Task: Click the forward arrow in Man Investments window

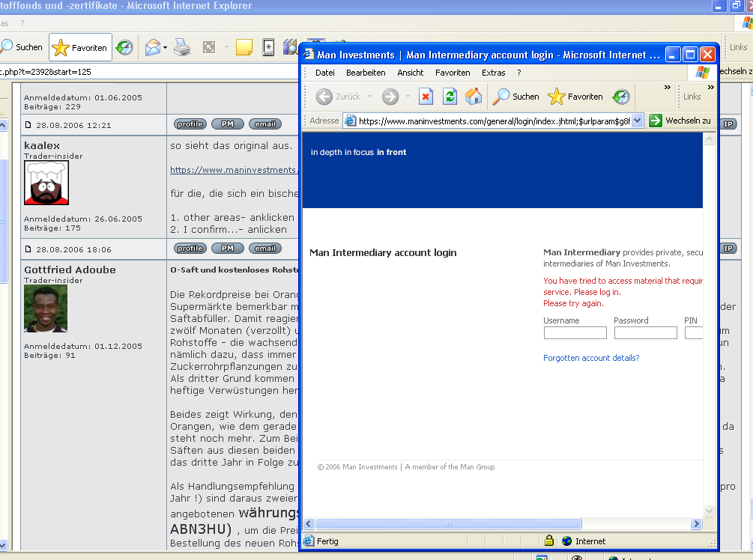Action: pos(390,97)
